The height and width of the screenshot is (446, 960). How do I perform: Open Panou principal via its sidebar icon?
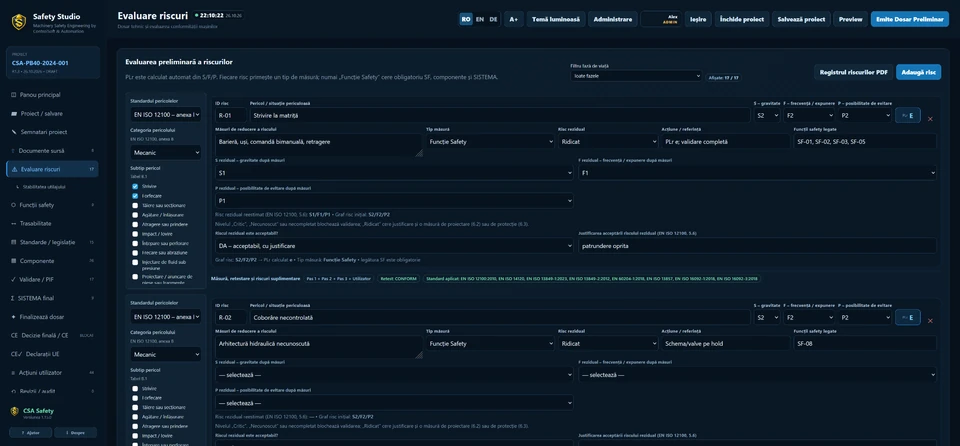[14, 95]
